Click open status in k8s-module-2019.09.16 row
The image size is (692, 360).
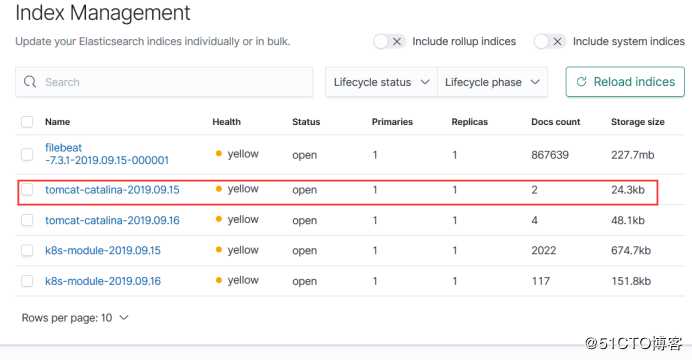tap(305, 281)
